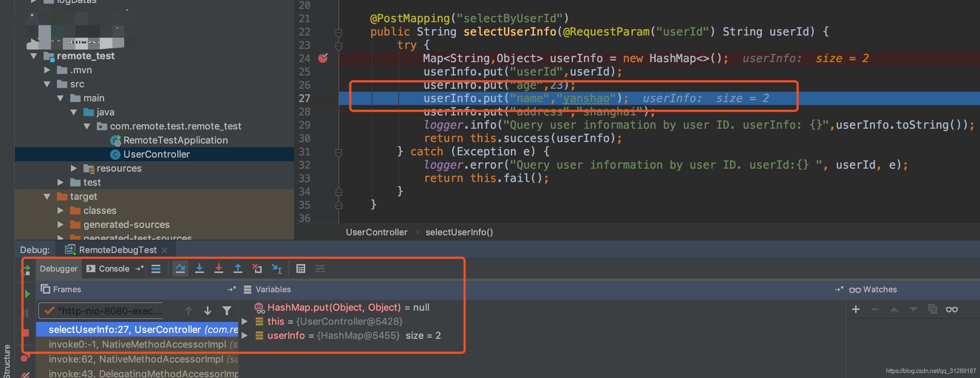
Task: Click Show Execution Point icon
Action: coord(156,269)
